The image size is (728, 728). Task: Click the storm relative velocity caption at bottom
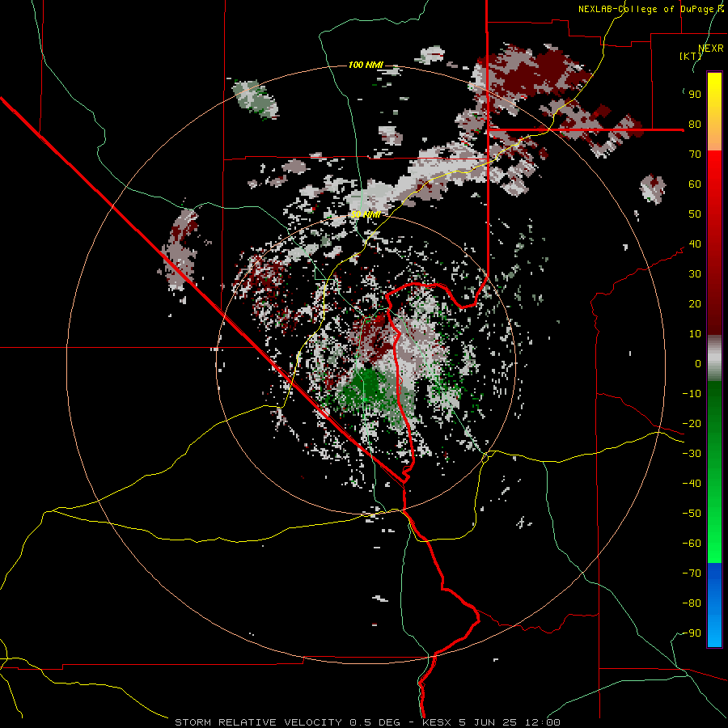pyautogui.click(x=367, y=722)
